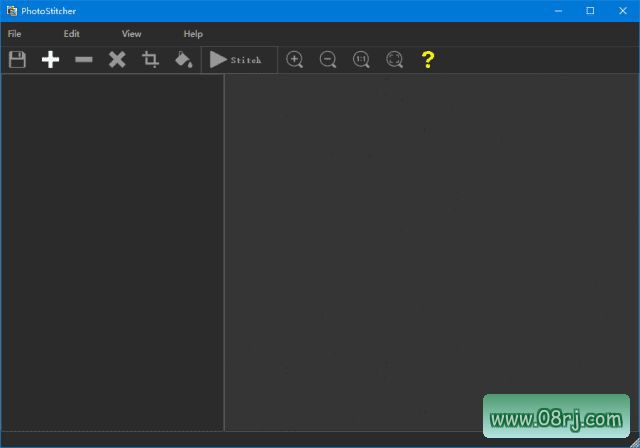Add images with the plus icon
The height and width of the screenshot is (448, 640).
(50, 60)
